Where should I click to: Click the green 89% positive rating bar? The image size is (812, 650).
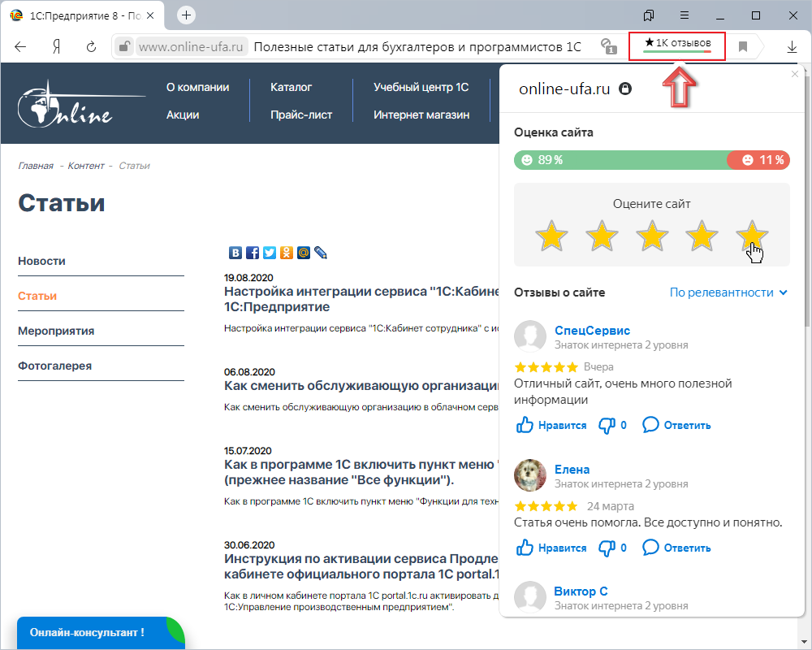tap(620, 159)
